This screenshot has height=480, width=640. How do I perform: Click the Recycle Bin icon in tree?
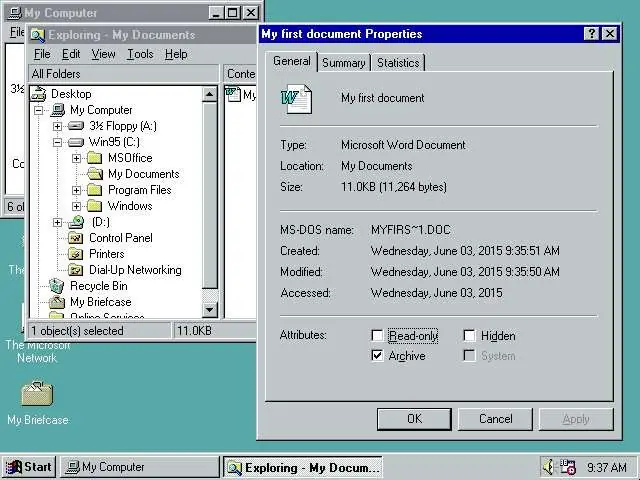pos(57,286)
